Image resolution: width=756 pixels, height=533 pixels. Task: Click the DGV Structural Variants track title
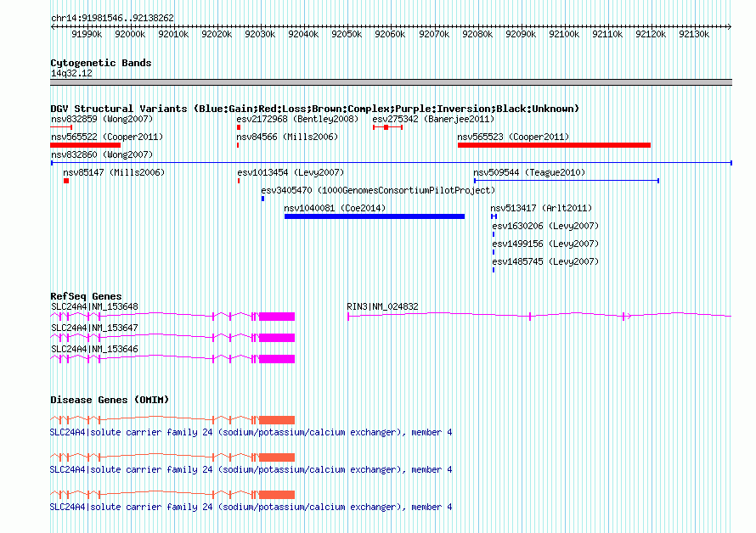pyautogui.click(x=315, y=109)
